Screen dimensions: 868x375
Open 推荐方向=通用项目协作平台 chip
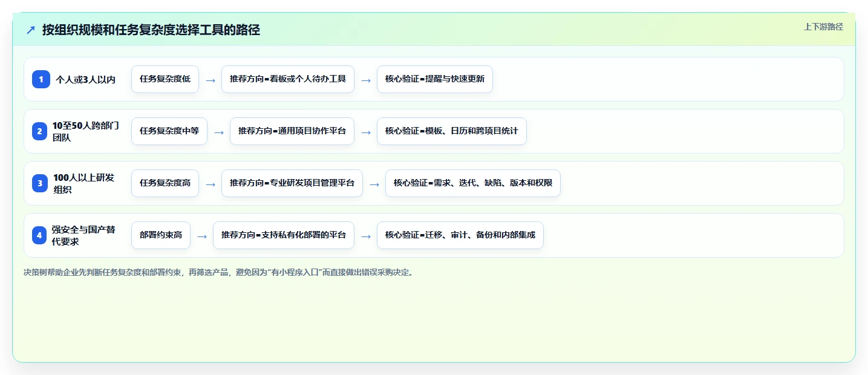tap(292, 131)
